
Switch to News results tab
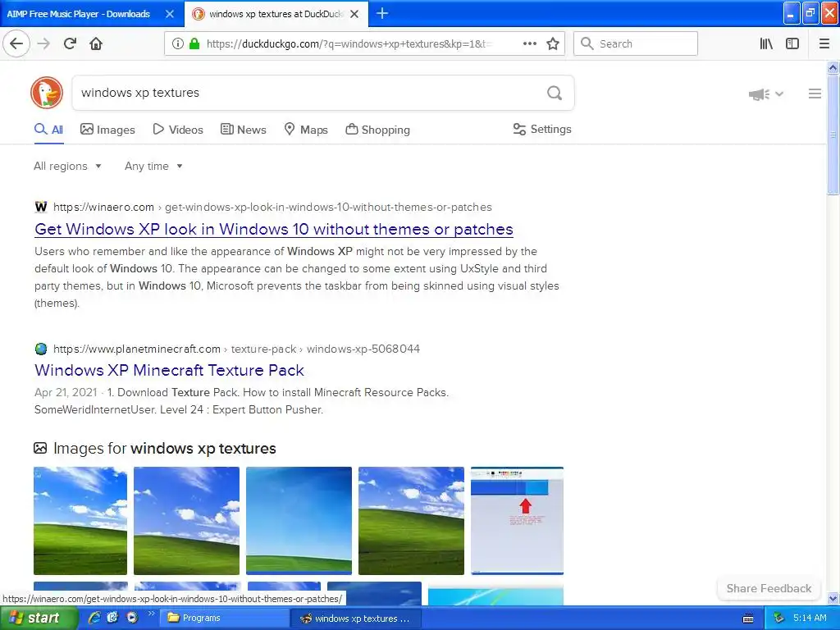point(243,130)
